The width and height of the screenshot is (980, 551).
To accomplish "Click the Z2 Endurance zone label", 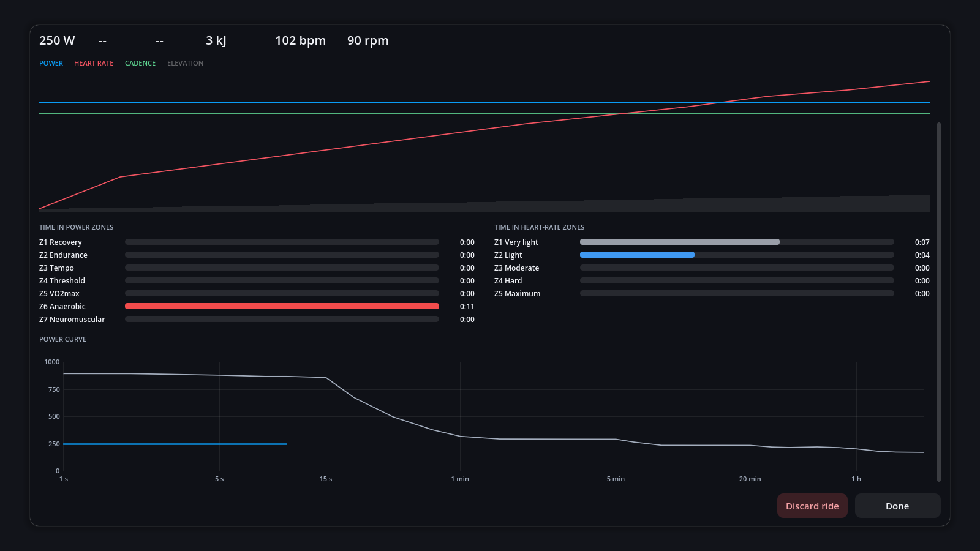I will [x=63, y=255].
